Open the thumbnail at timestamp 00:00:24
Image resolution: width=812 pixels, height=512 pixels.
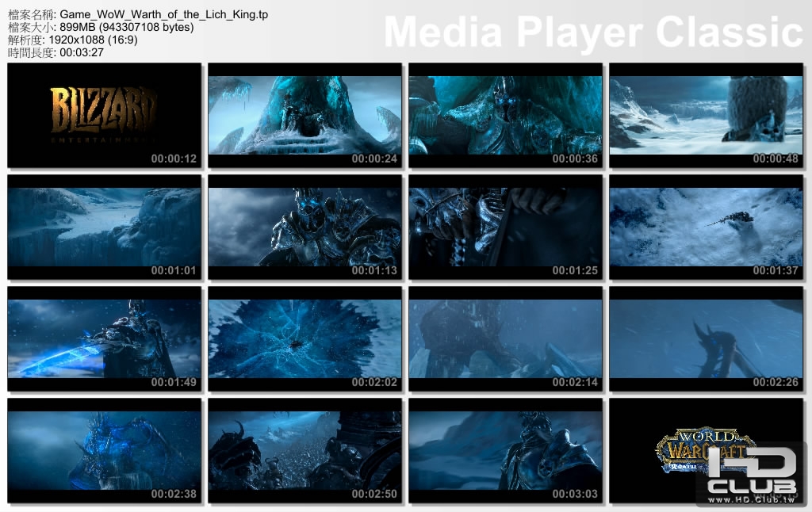click(x=304, y=114)
